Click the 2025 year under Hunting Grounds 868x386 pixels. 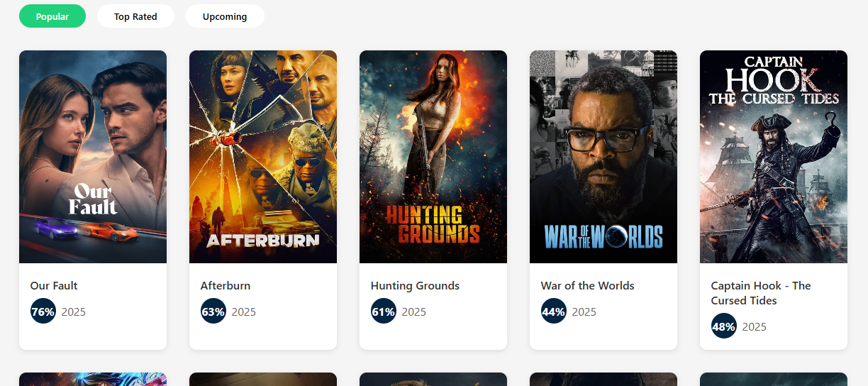click(414, 312)
